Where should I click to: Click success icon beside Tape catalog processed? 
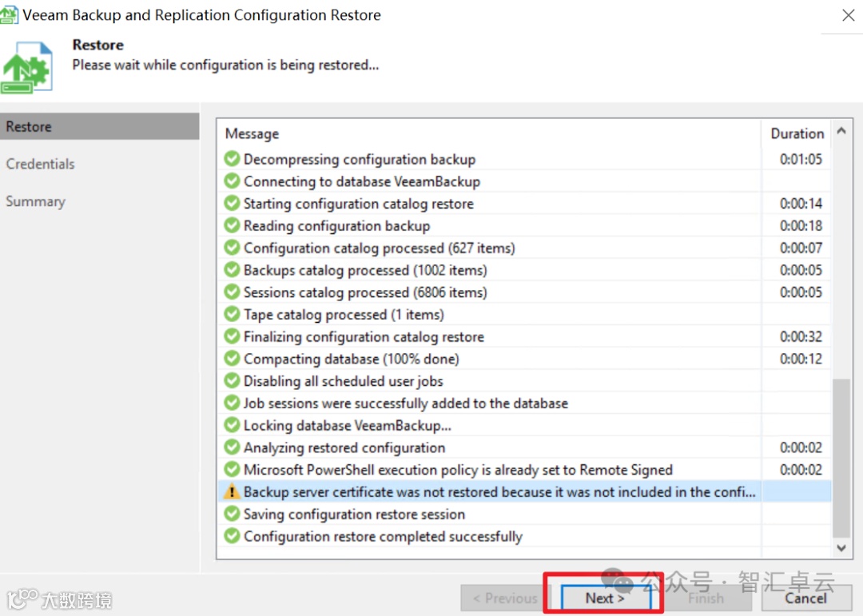[232, 314]
